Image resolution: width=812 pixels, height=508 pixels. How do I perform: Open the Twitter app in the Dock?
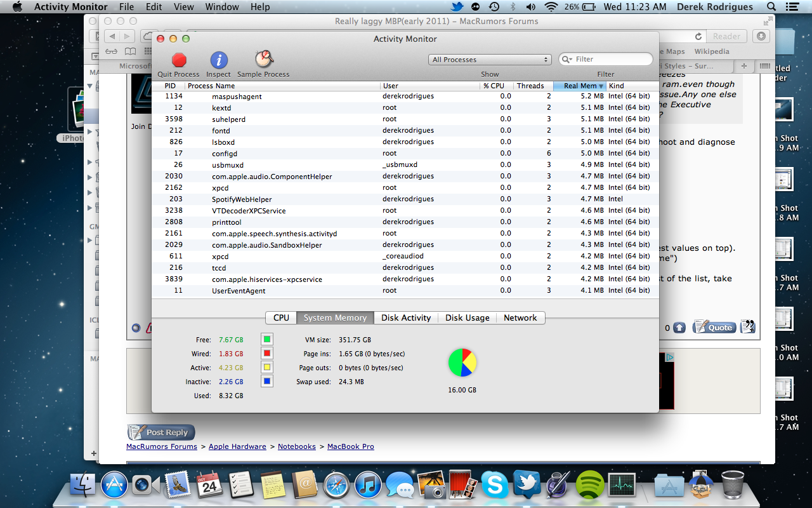(527, 486)
